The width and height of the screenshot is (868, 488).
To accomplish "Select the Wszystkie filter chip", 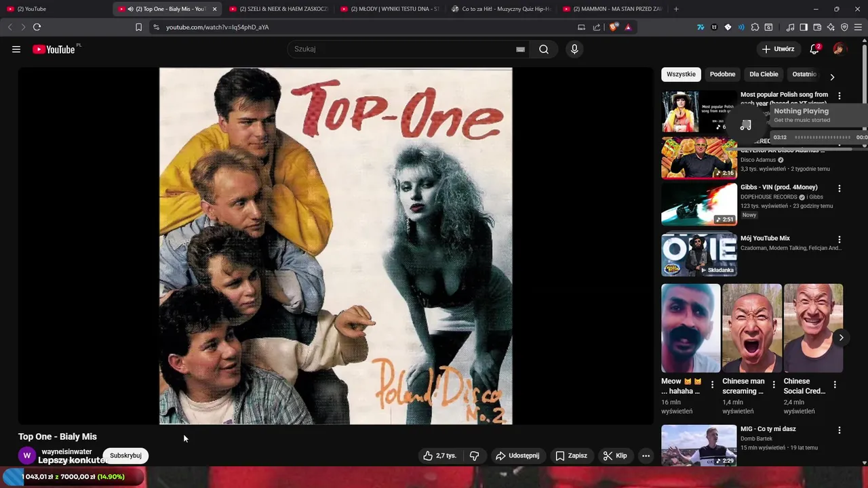I will click(x=681, y=75).
